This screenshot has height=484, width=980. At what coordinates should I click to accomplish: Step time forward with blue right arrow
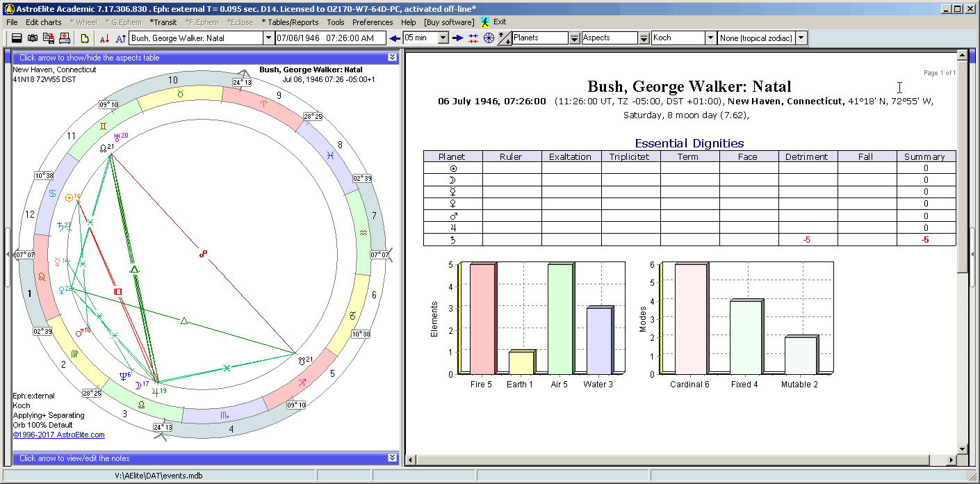point(457,38)
